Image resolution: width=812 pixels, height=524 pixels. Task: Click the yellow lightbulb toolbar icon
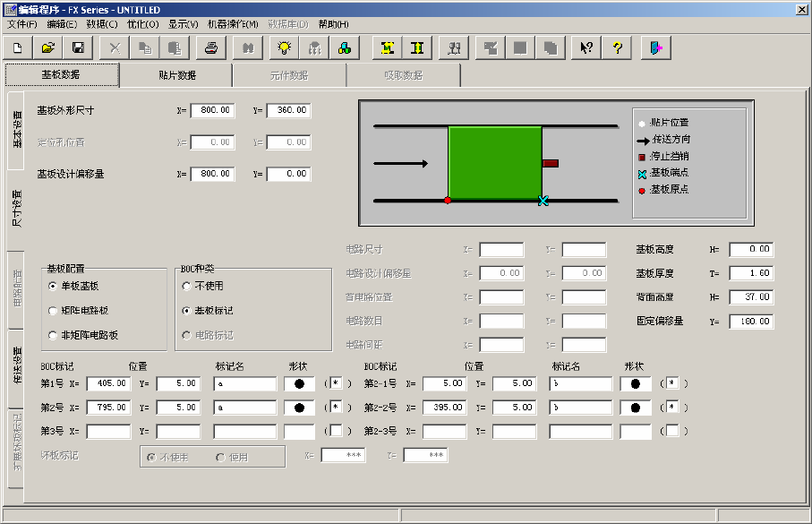pyautogui.click(x=284, y=47)
